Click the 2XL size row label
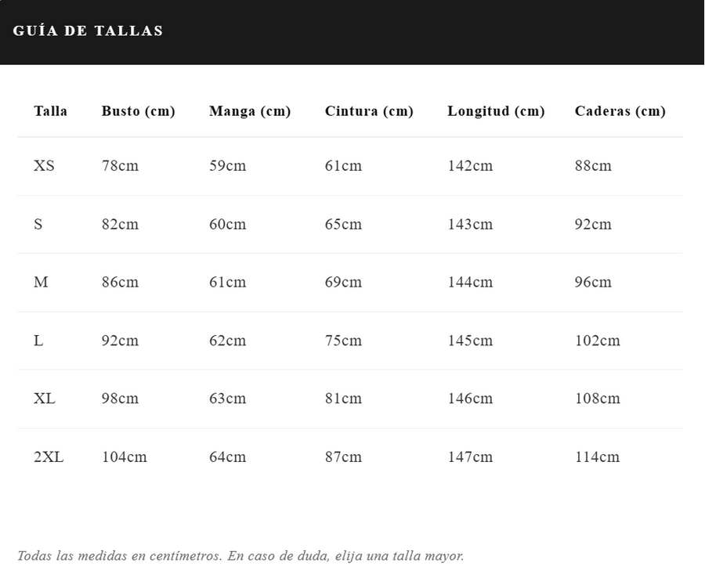Image resolution: width=705 pixels, height=588 pixels. [49, 457]
